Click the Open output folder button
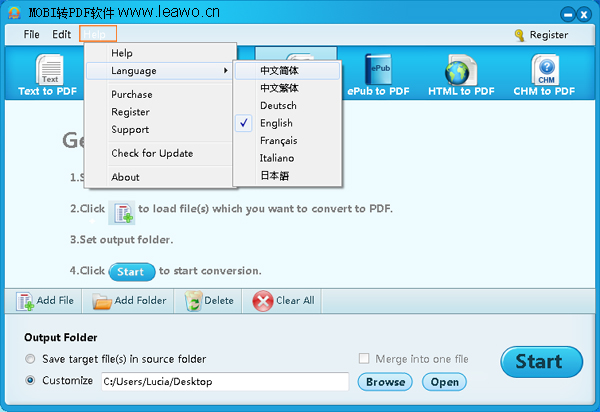Screen dimensions: 600x412 (x=444, y=382)
